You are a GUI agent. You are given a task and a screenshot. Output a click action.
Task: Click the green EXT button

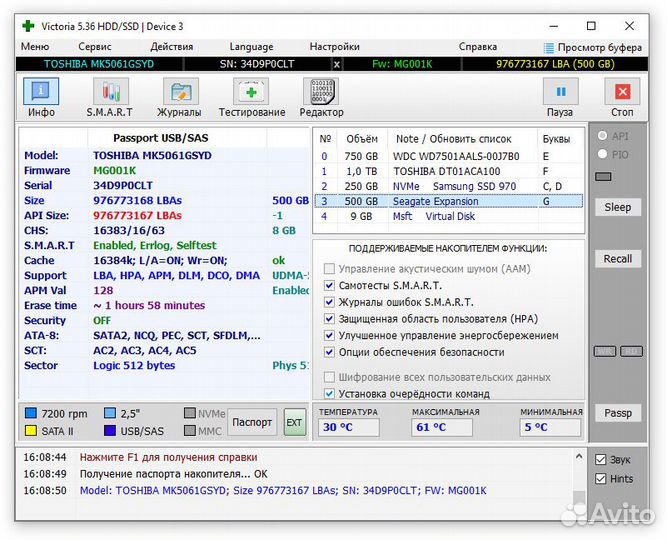pyautogui.click(x=294, y=422)
